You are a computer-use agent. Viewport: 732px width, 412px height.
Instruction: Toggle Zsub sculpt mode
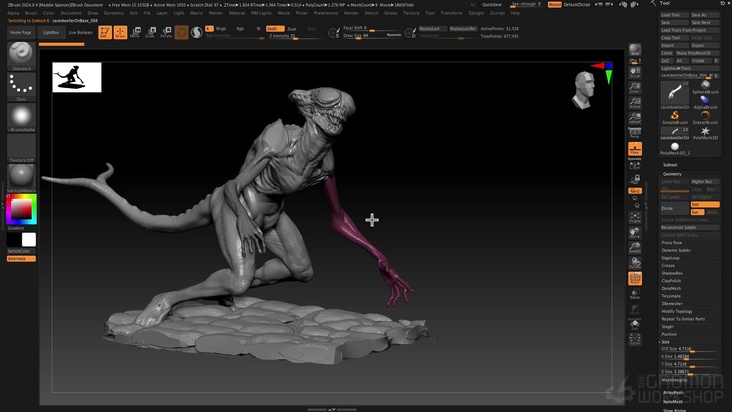291,29
